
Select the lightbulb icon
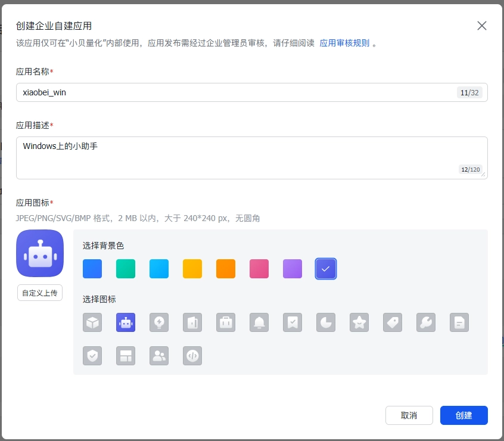tap(159, 322)
